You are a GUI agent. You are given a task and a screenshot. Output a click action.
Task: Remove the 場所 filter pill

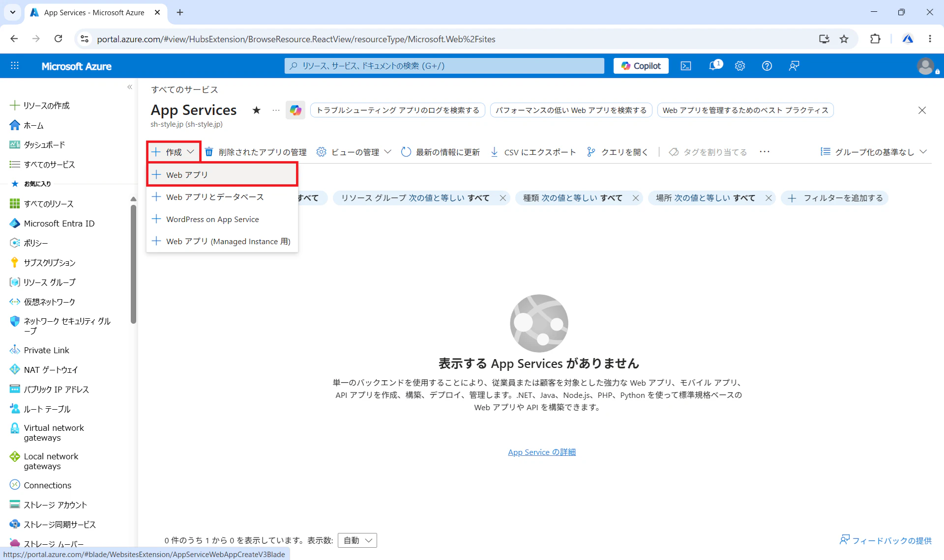point(768,198)
